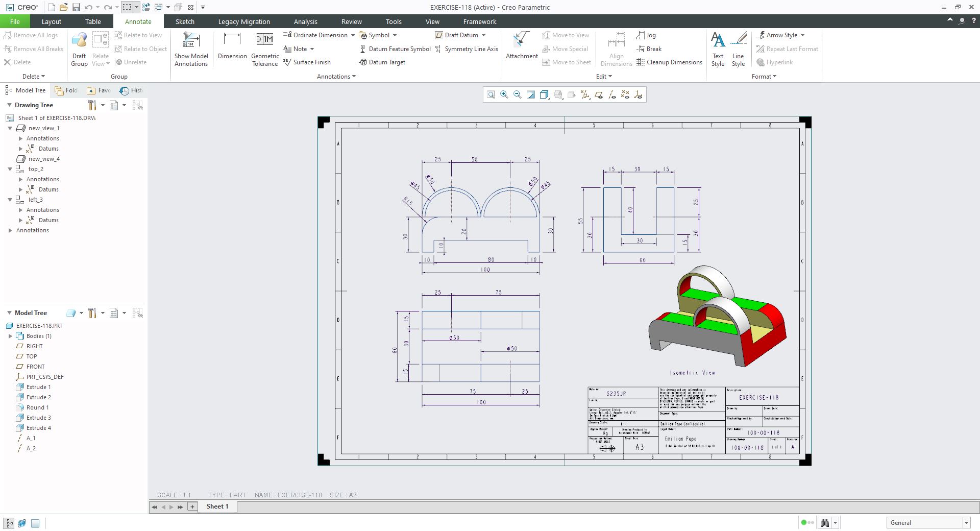Select Round 1 feature in the Model Tree

click(x=33, y=407)
